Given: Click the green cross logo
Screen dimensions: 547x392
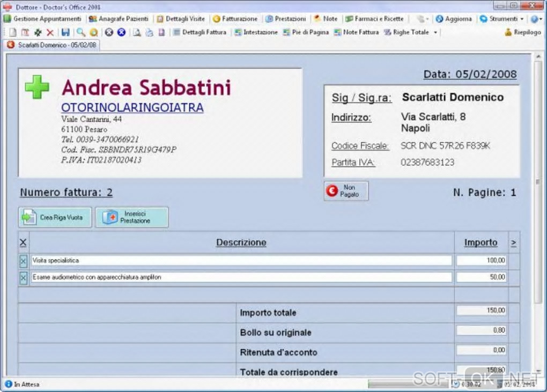Looking at the screenshot, I should pyautogui.click(x=37, y=87).
